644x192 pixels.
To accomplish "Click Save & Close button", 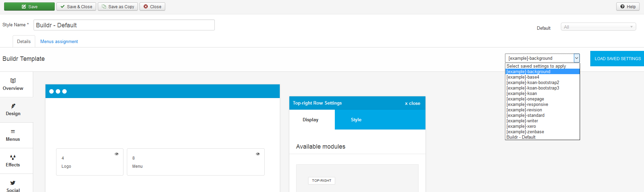I will pos(76,6).
